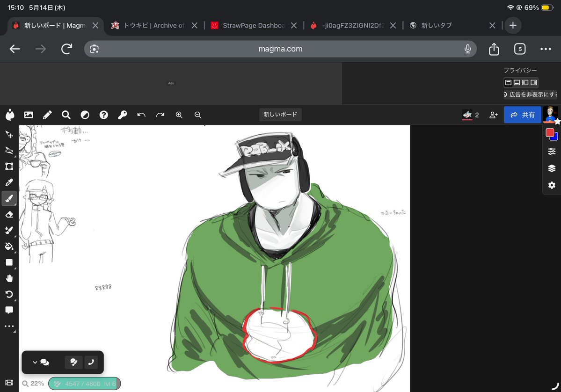This screenshot has height=392, width=561.
Task: Collapse the chat panel chevron
Action: point(35,363)
